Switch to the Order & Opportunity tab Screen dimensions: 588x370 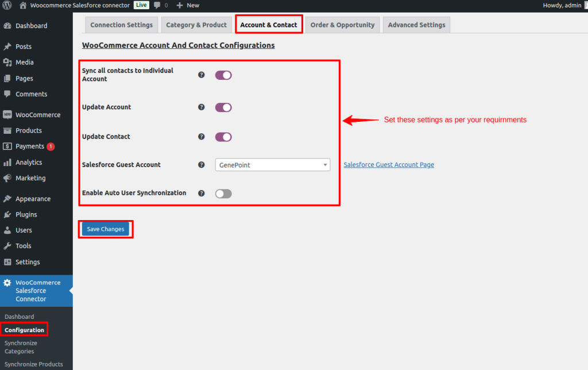coord(342,25)
